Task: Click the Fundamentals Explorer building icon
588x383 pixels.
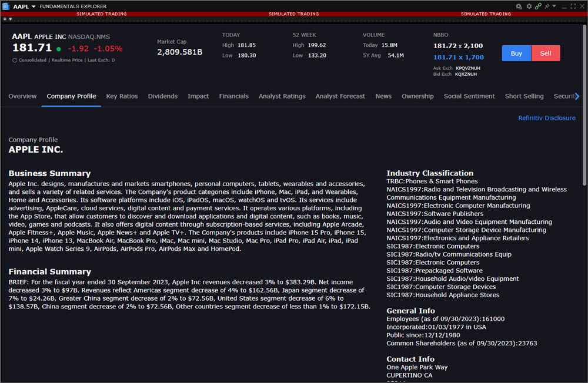Action: 6,6
